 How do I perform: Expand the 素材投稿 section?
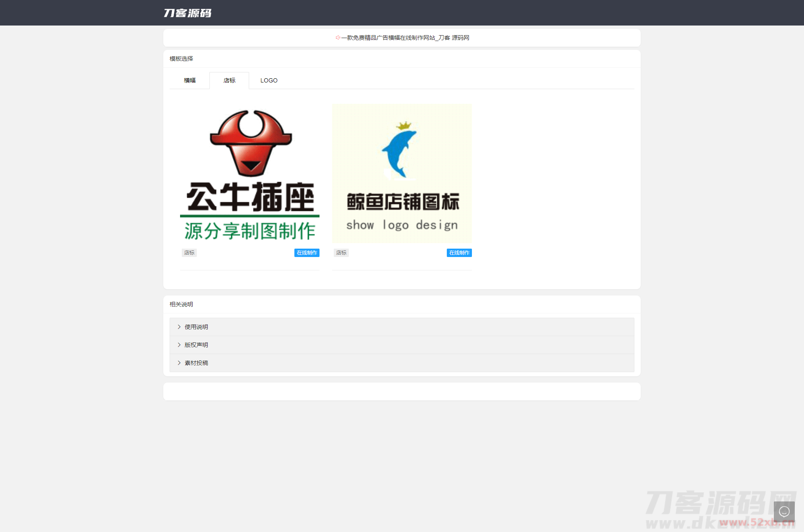tap(196, 363)
